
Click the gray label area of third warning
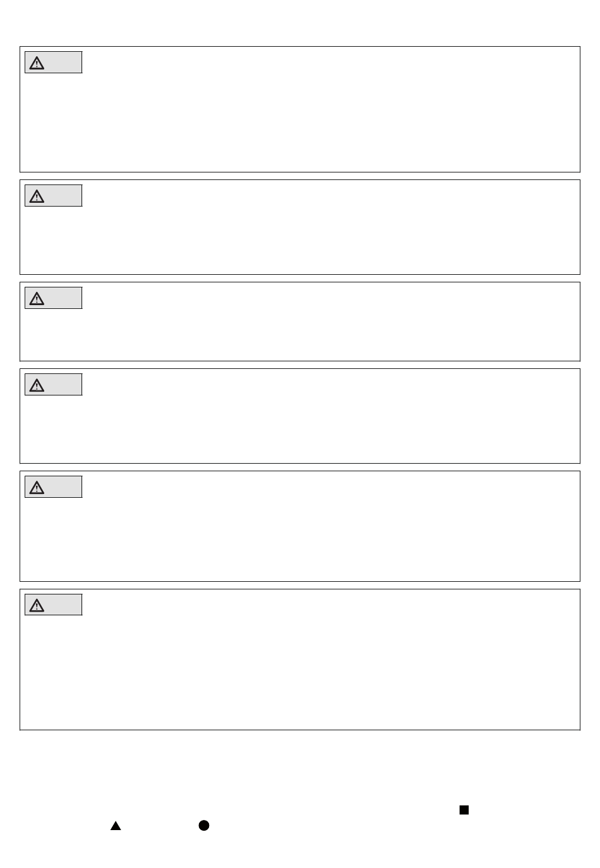(54, 298)
